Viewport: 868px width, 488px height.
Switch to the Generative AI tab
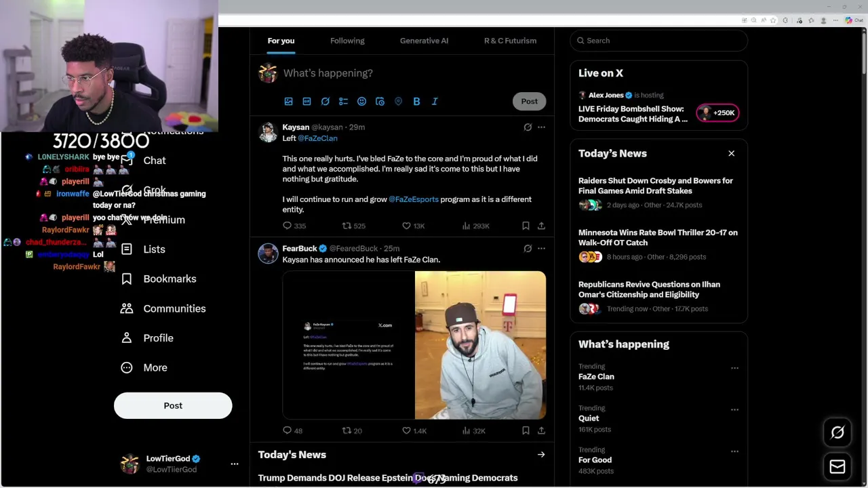coord(424,41)
